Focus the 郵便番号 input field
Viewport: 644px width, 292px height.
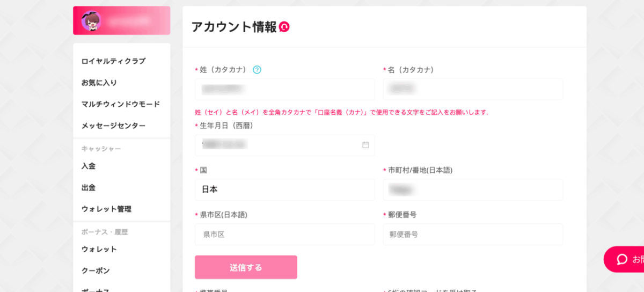pos(473,235)
